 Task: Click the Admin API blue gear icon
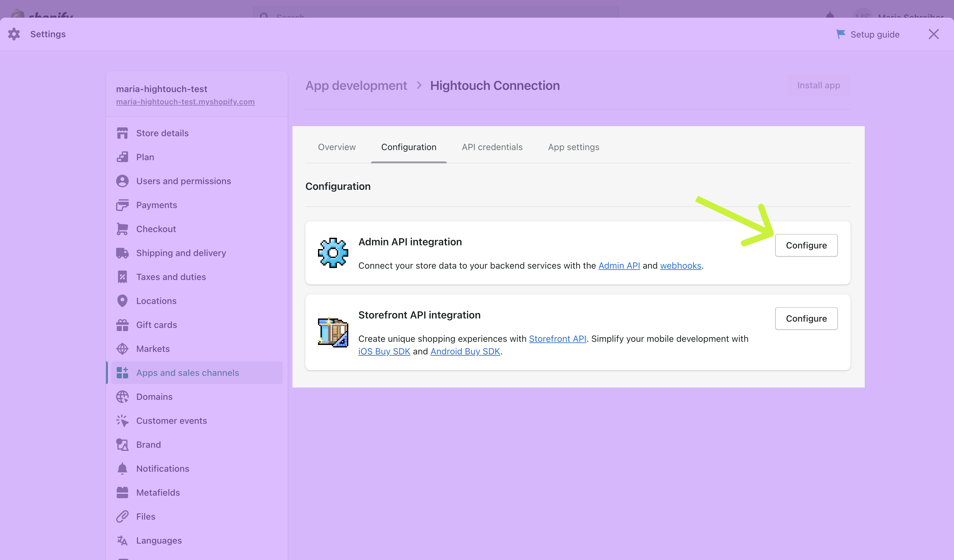(x=333, y=253)
